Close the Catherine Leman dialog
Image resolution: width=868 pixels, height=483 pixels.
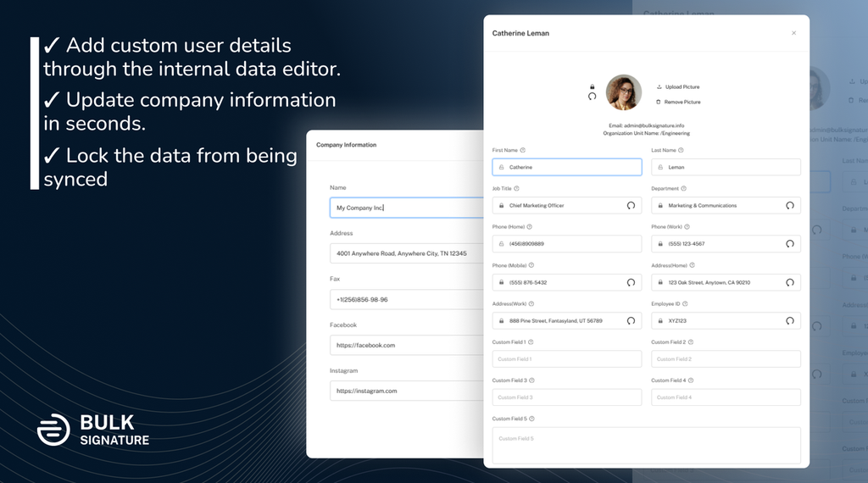coord(793,33)
